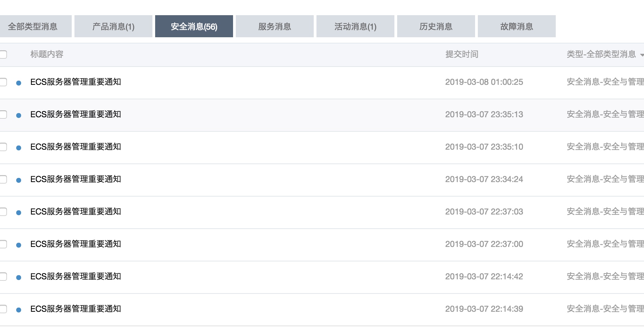
Task: Open ECS服务器管理重要通知 sent at 23:35:13
Action: [x=76, y=114]
